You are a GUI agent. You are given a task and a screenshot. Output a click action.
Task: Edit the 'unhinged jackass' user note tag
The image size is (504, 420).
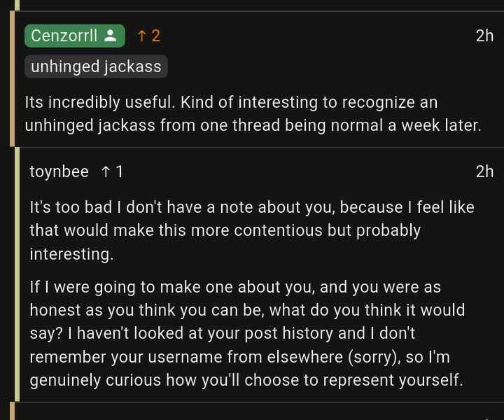tap(96, 66)
